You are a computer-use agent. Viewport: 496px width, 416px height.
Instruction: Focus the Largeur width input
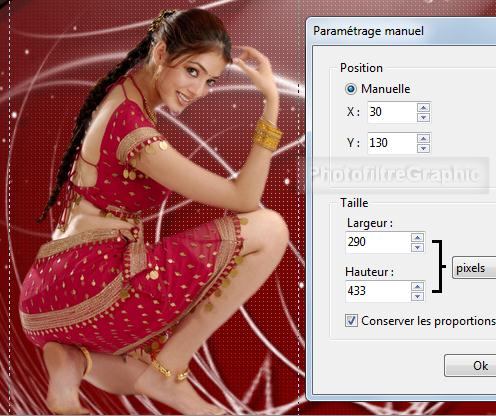378,242
